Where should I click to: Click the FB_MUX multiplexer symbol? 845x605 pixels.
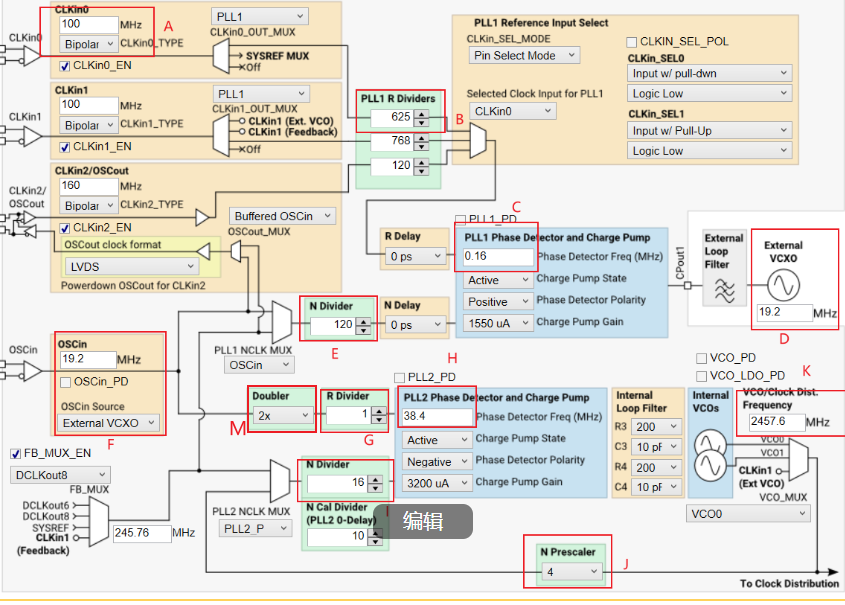99,521
